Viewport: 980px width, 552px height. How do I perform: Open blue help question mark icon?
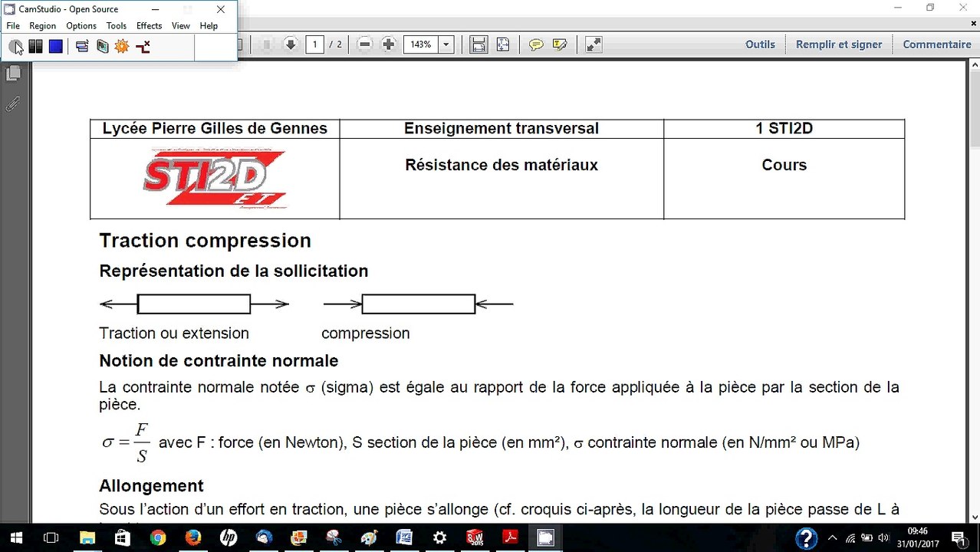tap(806, 537)
